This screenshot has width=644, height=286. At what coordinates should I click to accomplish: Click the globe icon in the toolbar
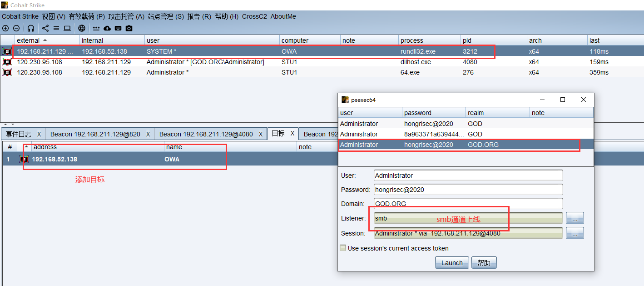pyautogui.click(x=82, y=28)
